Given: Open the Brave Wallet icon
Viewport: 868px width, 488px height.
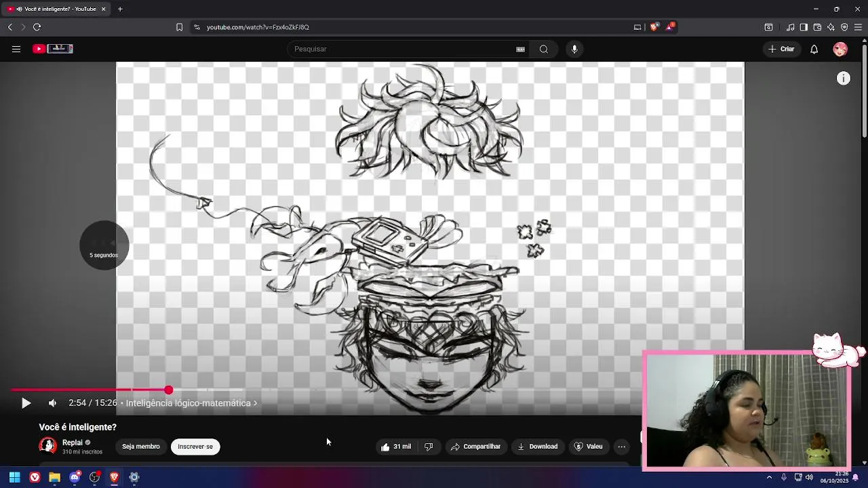Looking at the screenshot, I should coord(817,27).
